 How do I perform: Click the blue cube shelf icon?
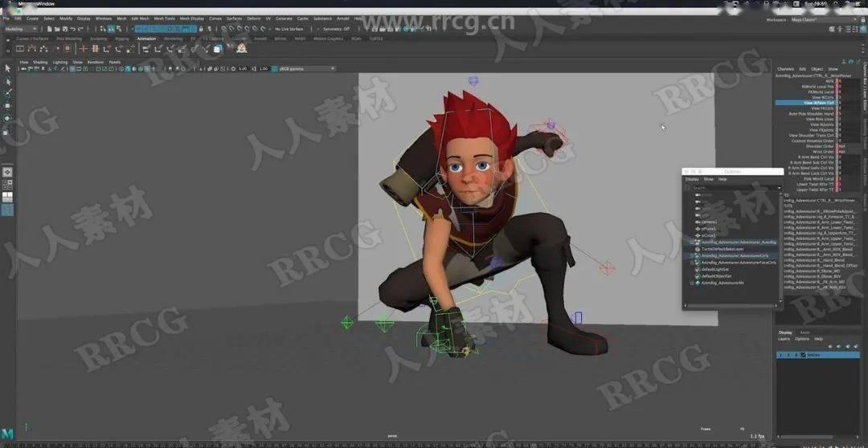point(218,49)
